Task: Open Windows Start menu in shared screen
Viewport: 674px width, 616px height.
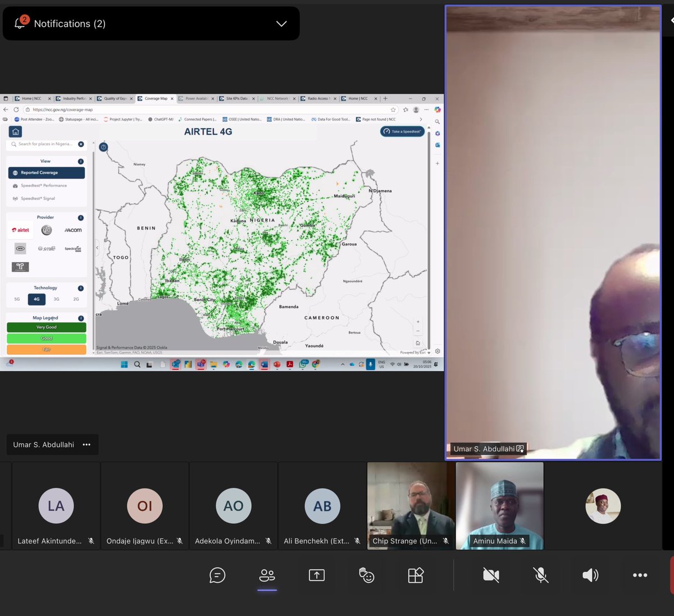Action: pos(124,364)
